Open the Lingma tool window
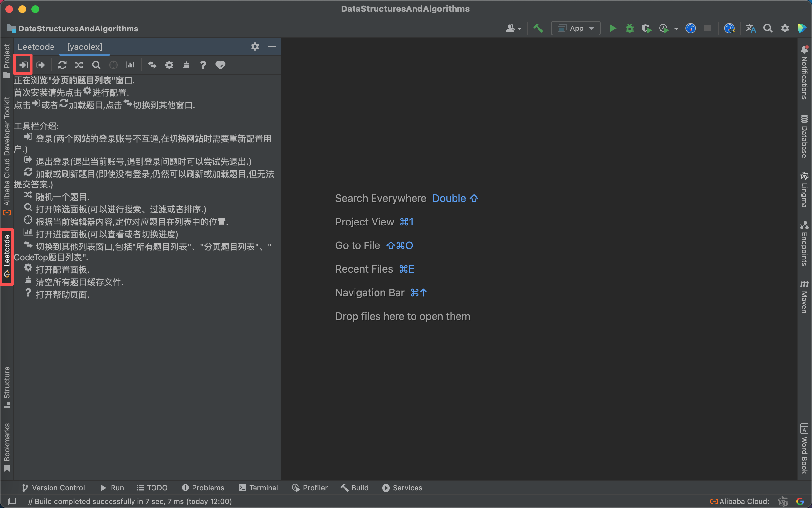 tap(804, 189)
